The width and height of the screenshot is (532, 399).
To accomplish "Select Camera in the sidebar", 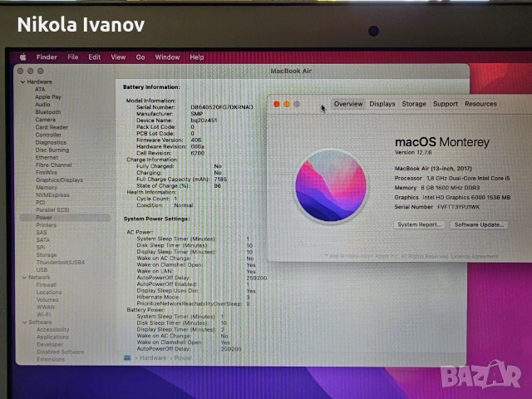I will tap(45, 120).
